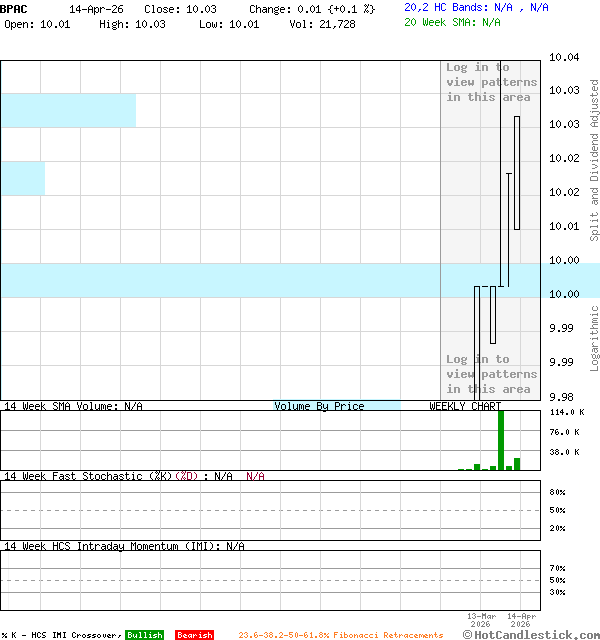Click the Volume By Price legend label
Viewport: 600px width, 640px height.
tap(319, 406)
